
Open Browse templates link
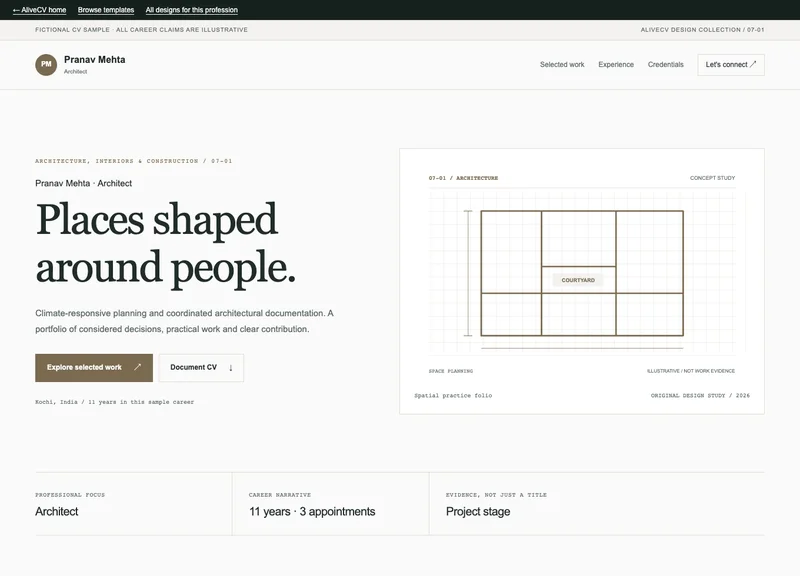pos(106,10)
